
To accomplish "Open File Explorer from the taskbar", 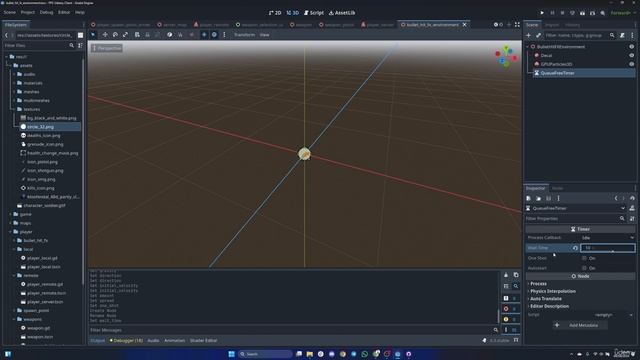I will [310, 354].
